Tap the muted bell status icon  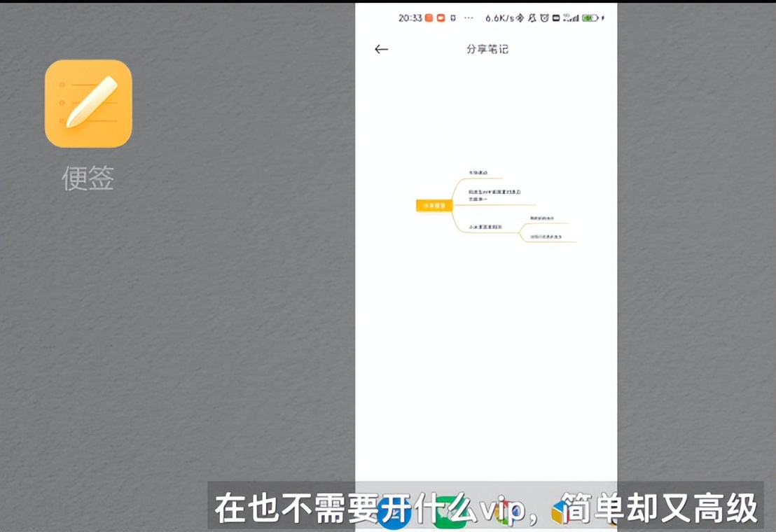click(532, 18)
